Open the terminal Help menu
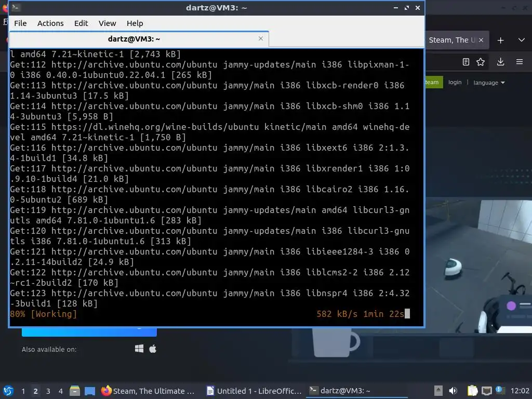This screenshot has width=532, height=399. (135, 23)
